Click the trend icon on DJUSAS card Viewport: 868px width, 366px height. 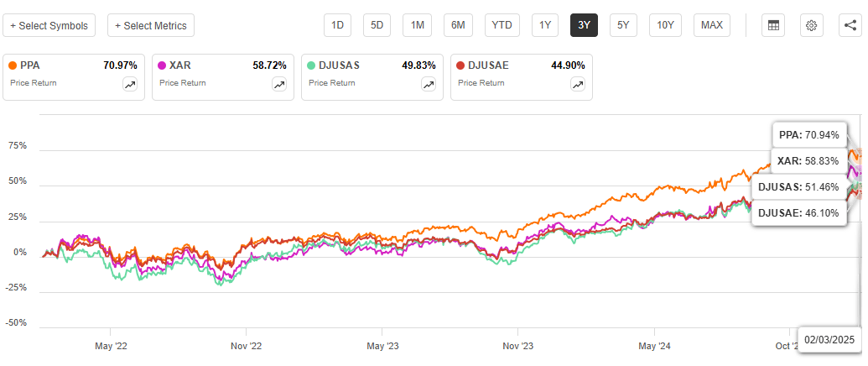[x=429, y=84]
